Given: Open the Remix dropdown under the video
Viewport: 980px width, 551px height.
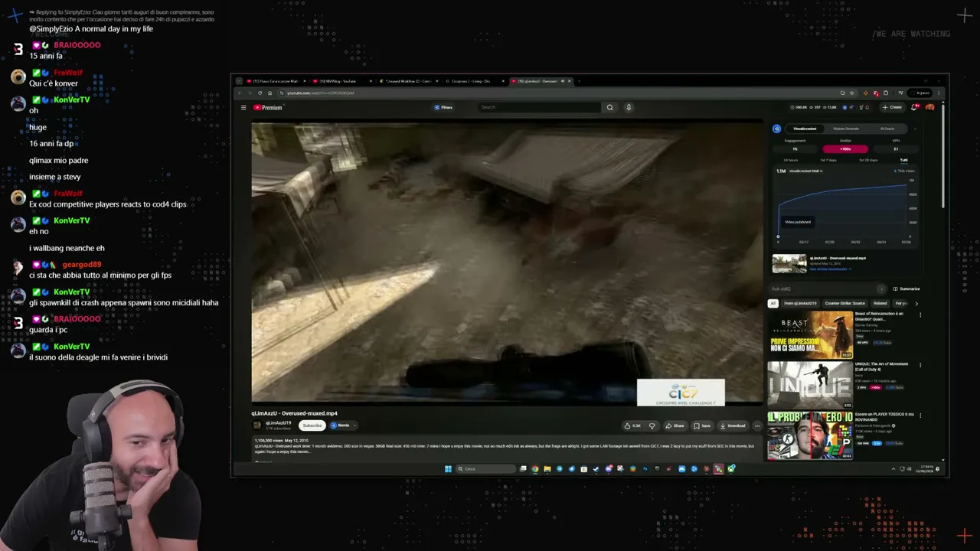Looking at the screenshot, I should tap(343, 425).
